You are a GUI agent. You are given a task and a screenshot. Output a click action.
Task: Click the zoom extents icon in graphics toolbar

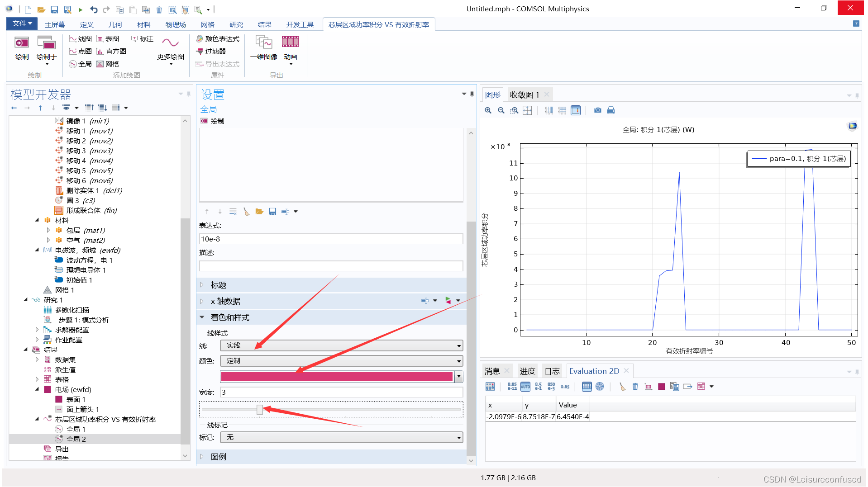[527, 110]
